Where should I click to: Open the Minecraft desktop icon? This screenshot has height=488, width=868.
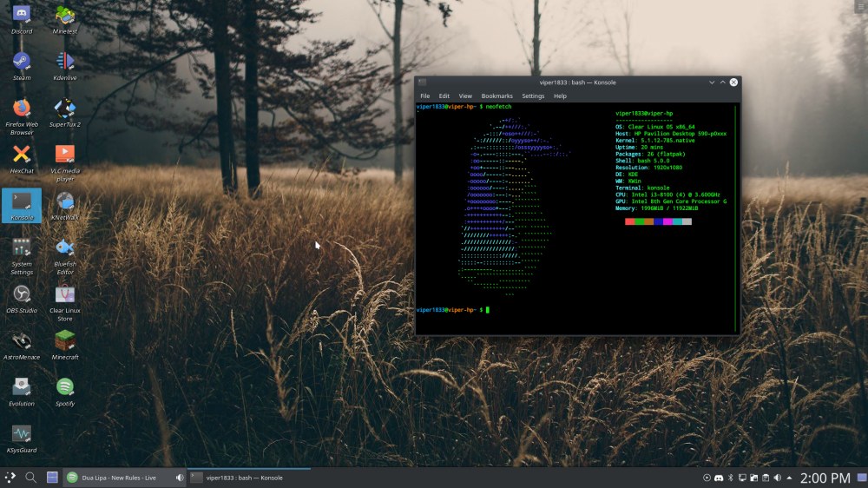(x=65, y=345)
